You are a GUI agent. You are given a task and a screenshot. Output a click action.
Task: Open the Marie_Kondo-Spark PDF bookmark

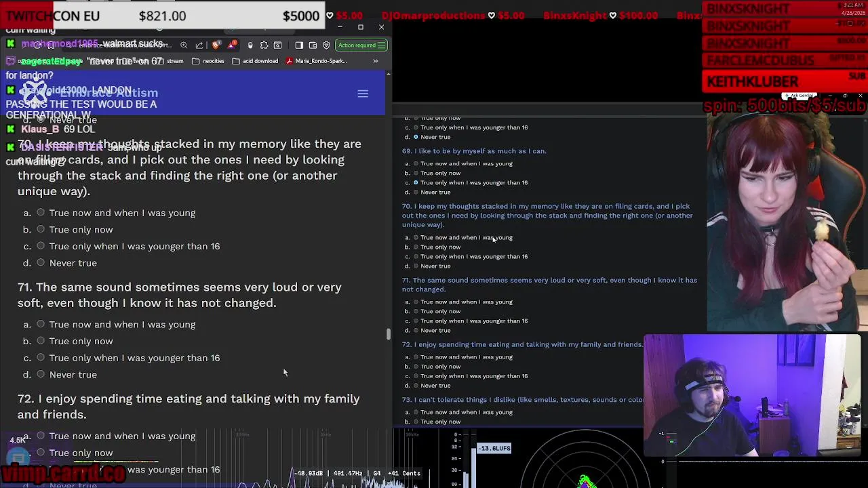tap(317, 61)
